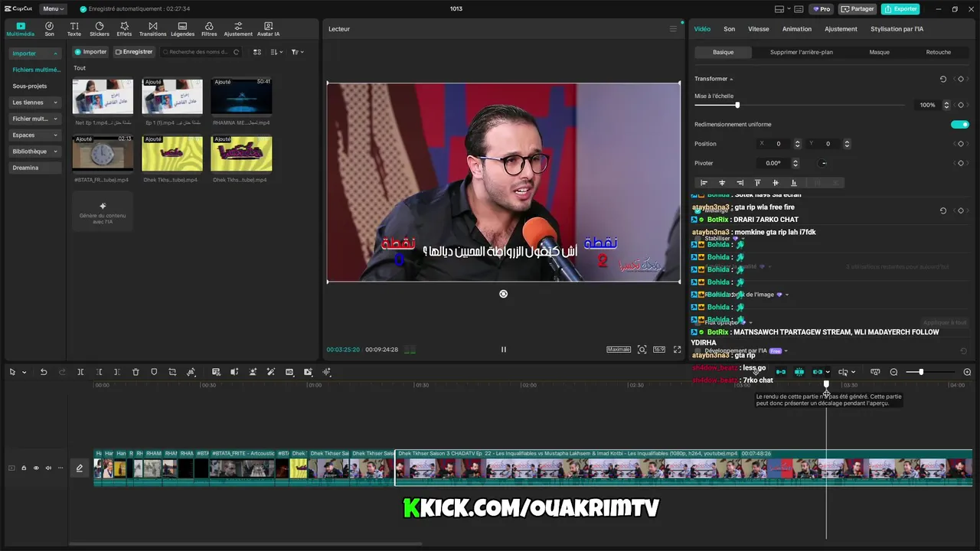Open the media sort options dropdown

click(x=276, y=52)
